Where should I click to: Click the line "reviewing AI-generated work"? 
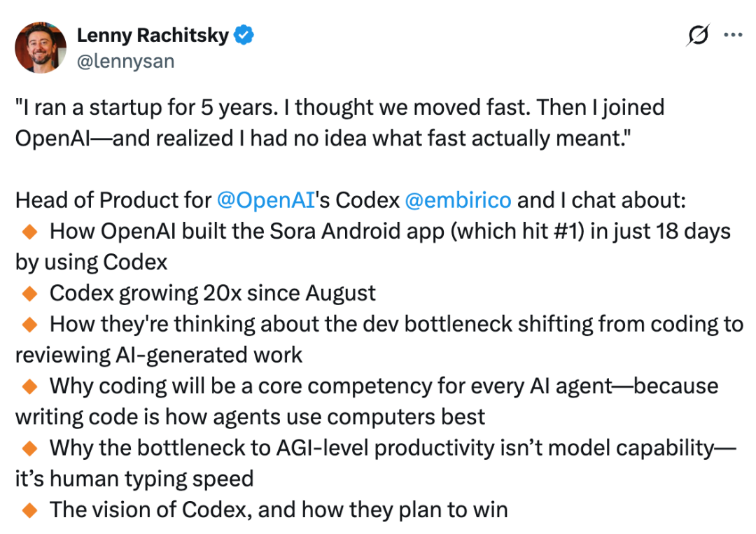tap(159, 356)
